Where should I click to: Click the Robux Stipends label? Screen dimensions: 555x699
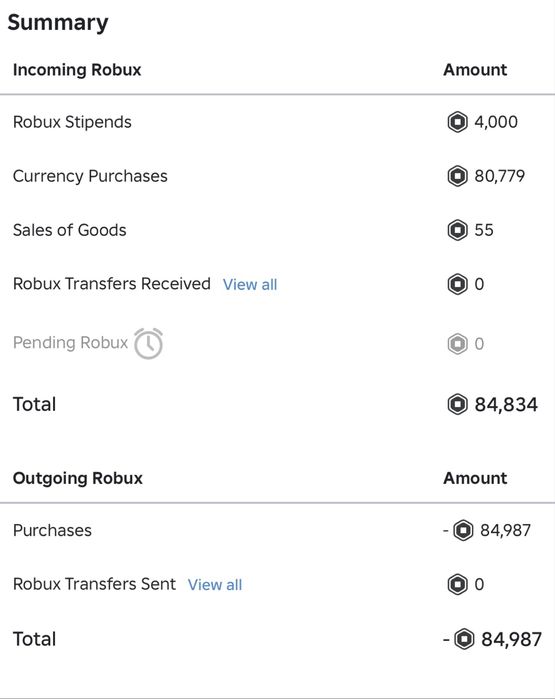click(72, 122)
